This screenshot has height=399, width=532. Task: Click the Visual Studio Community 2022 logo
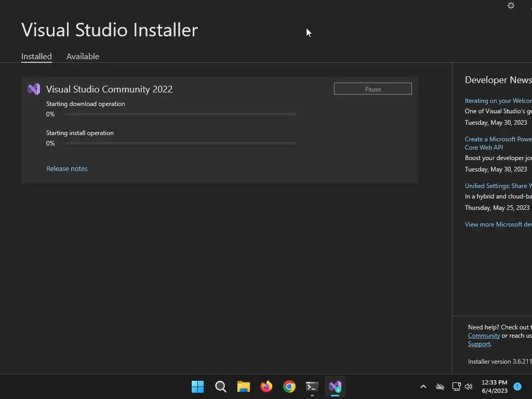34,89
